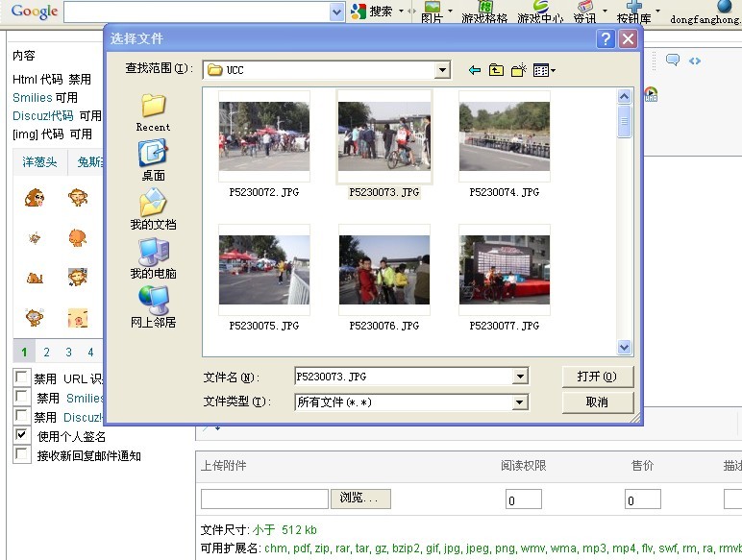Select thumbnail P5230076.JPG

(383, 271)
